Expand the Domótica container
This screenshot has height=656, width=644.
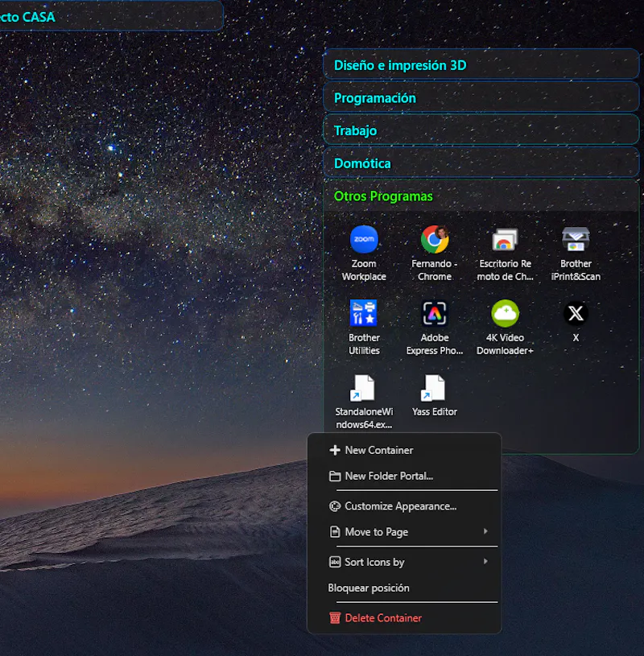click(481, 163)
